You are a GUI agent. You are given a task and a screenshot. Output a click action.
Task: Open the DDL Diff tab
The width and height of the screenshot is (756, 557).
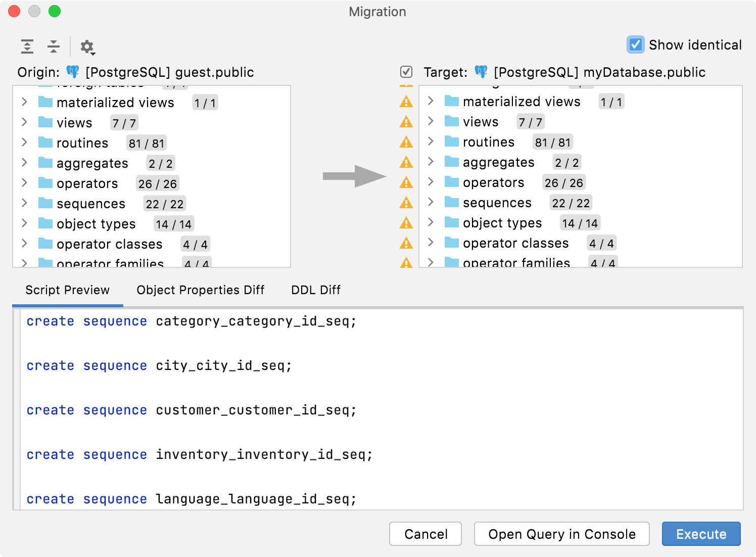[x=316, y=290]
